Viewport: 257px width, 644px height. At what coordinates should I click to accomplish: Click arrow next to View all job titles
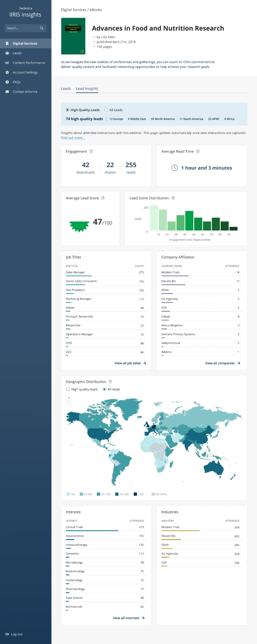coord(145,363)
